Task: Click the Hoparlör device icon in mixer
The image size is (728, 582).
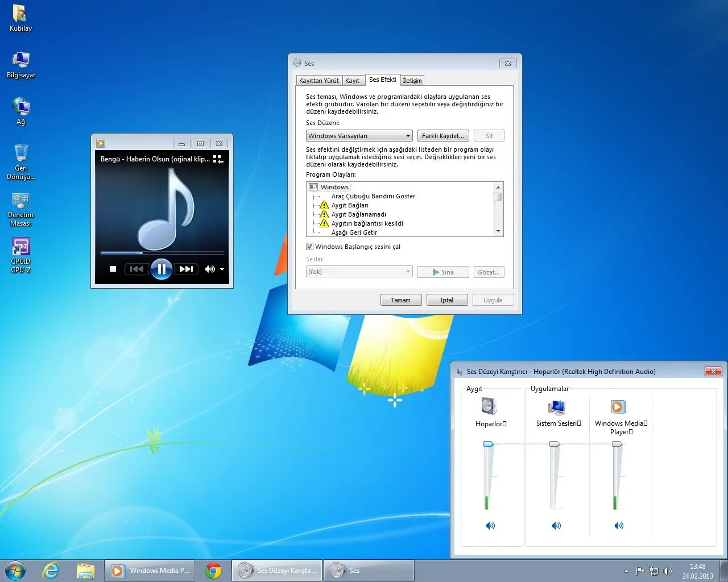Action: [x=489, y=406]
